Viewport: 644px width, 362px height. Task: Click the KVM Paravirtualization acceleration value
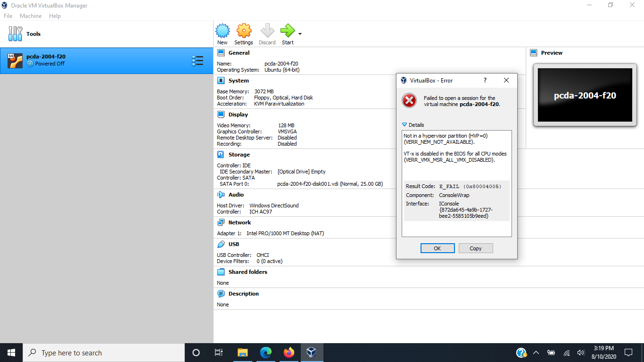coord(279,104)
